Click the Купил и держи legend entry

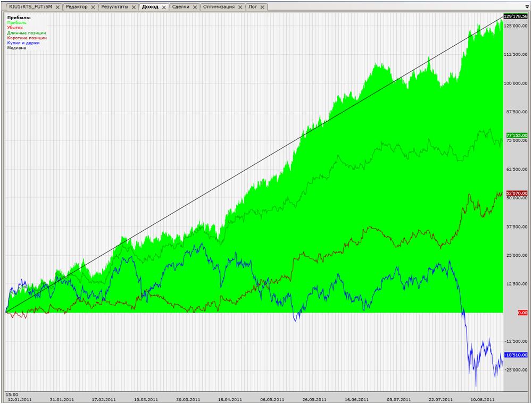coord(23,43)
